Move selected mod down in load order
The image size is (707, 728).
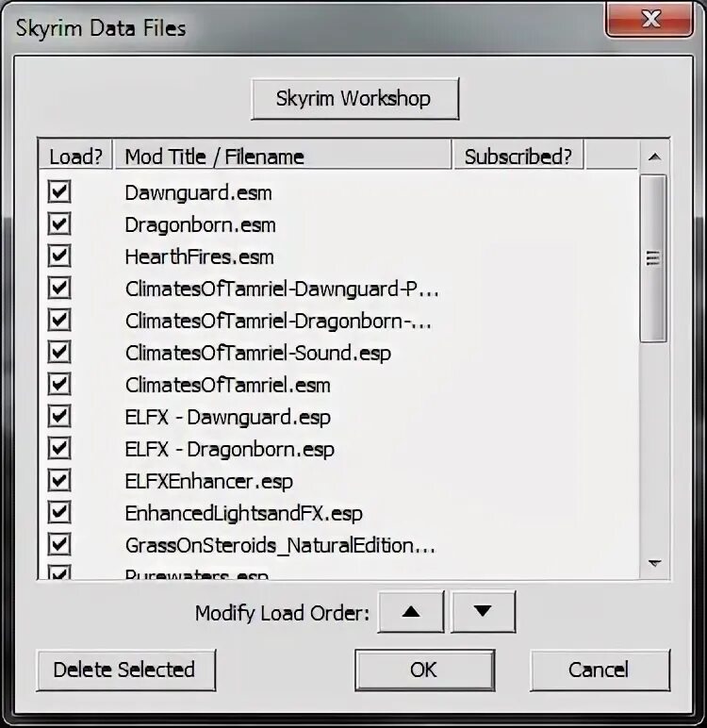pos(483,611)
